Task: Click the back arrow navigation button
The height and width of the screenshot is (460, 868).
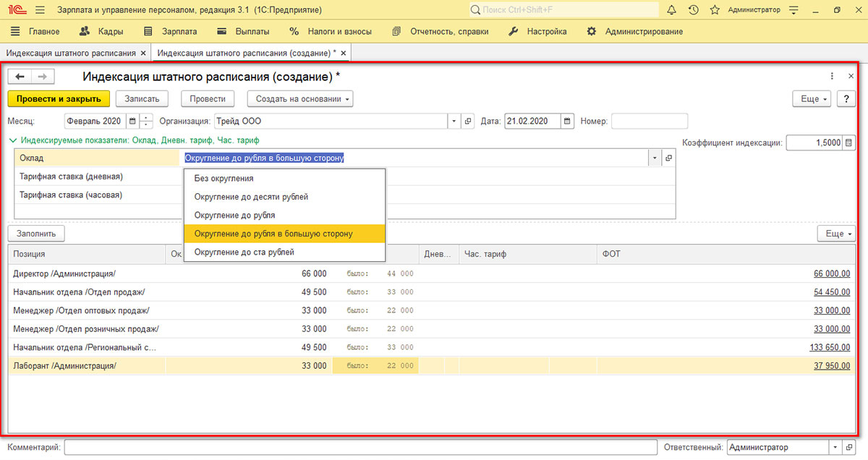Action: point(20,77)
